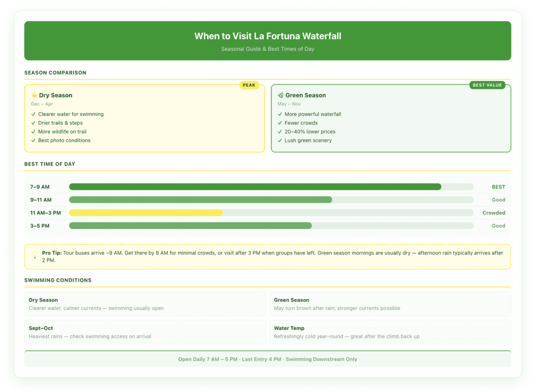Collapse the SWIMMING CONDITIONS section
Image resolution: width=535 pixels, height=392 pixels.
tap(57, 280)
